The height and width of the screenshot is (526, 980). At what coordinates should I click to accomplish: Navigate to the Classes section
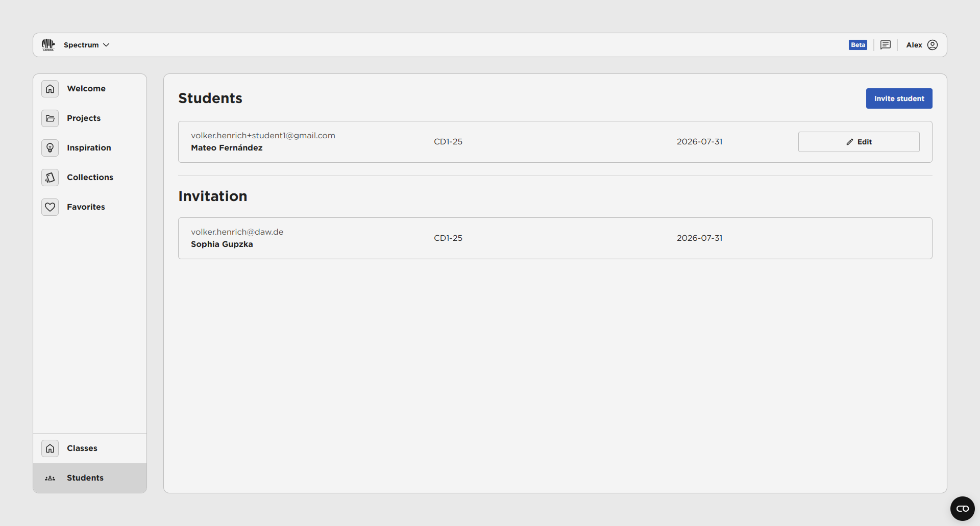pyautogui.click(x=82, y=448)
